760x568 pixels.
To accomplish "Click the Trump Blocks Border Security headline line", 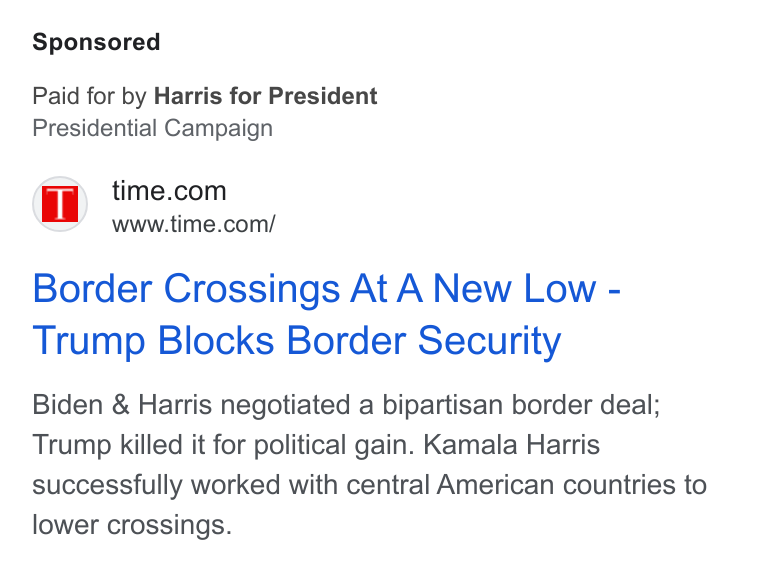I will (297, 341).
